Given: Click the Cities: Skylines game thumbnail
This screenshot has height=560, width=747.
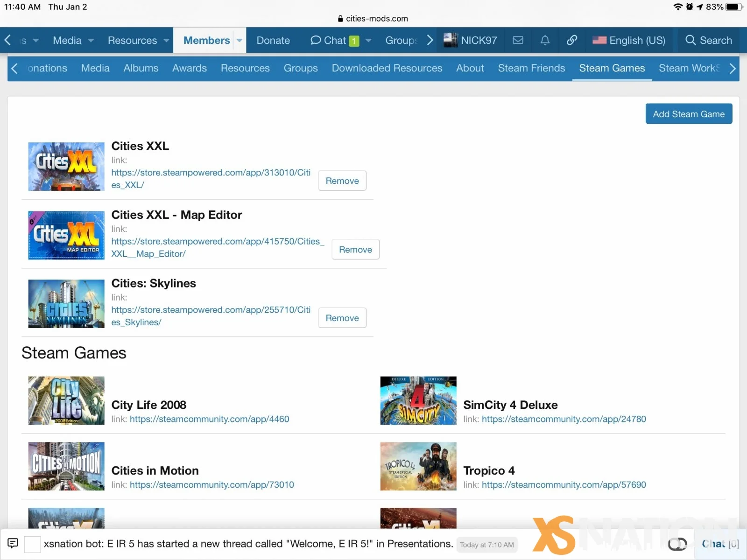Looking at the screenshot, I should [66, 304].
